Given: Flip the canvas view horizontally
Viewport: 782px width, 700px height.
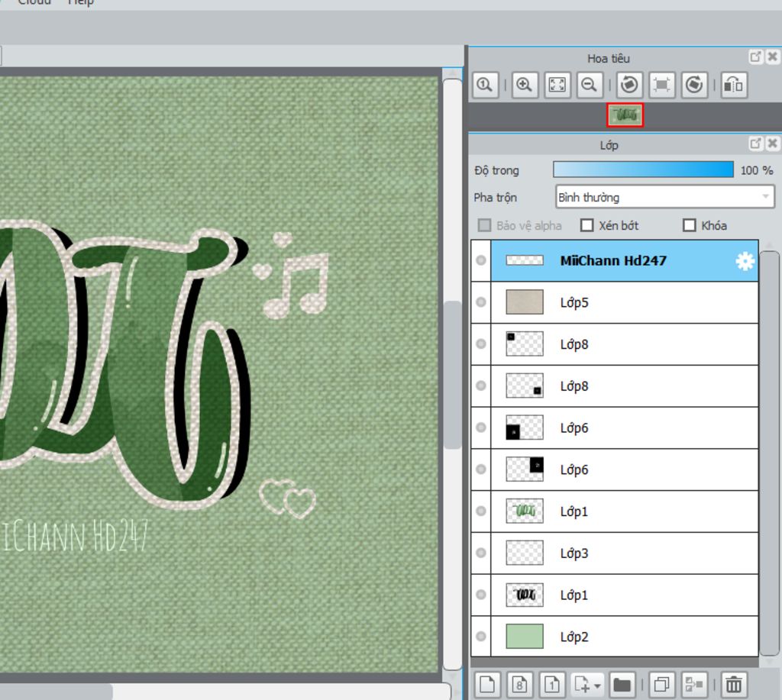Looking at the screenshot, I should point(734,85).
